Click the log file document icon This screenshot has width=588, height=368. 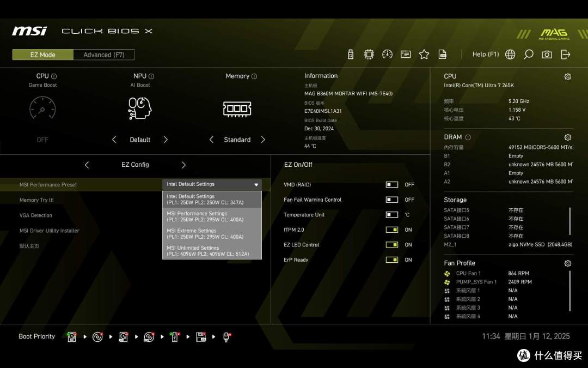443,55
